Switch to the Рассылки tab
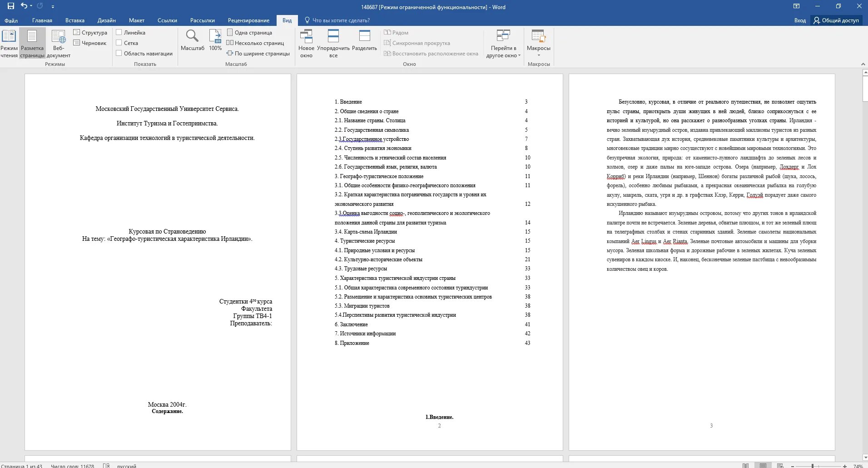The image size is (868, 468). point(203,20)
